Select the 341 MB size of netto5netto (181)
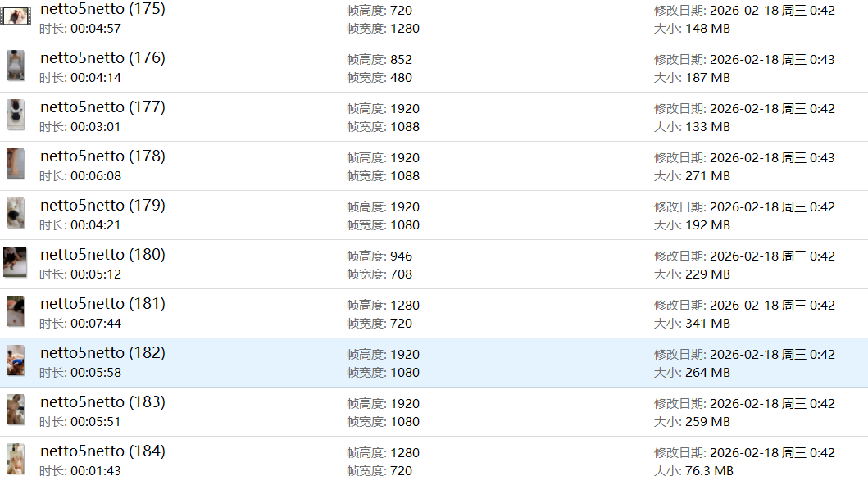This screenshot has width=868, height=485. point(707,324)
